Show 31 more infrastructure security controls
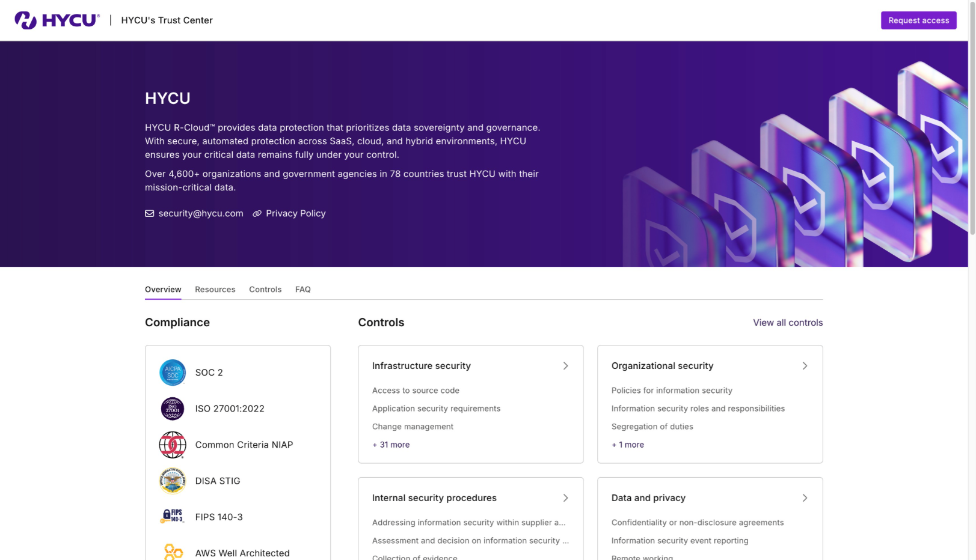Image resolution: width=976 pixels, height=560 pixels. click(x=391, y=445)
